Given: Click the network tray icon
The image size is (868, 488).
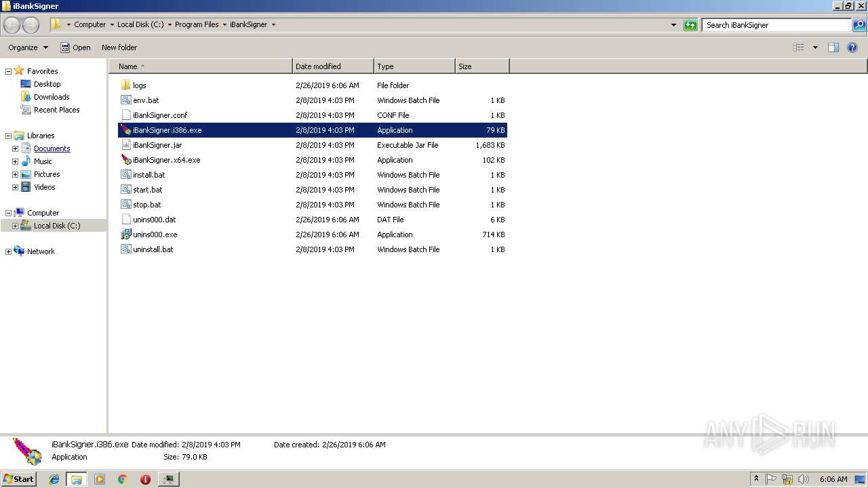Looking at the screenshot, I should coord(787,479).
